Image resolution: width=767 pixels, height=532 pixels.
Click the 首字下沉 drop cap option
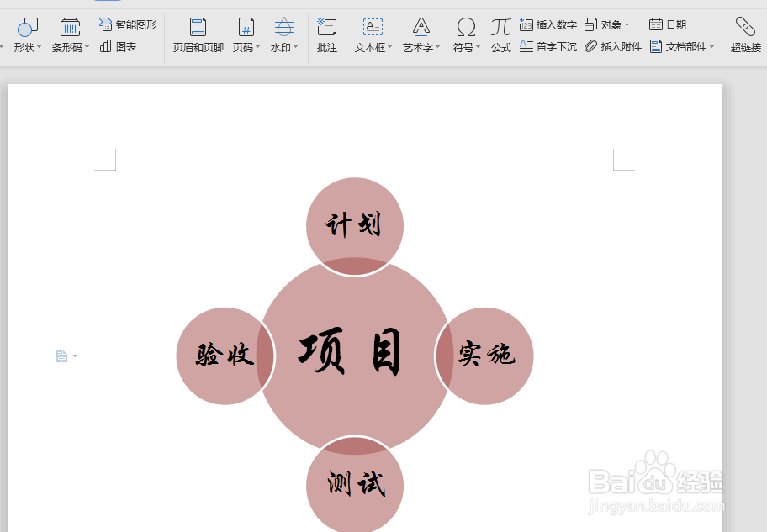tap(547, 46)
